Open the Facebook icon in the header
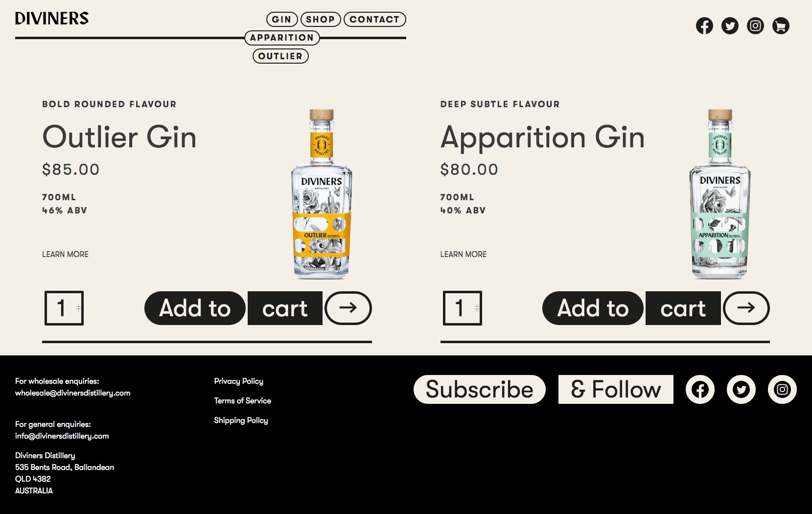 coord(704,26)
